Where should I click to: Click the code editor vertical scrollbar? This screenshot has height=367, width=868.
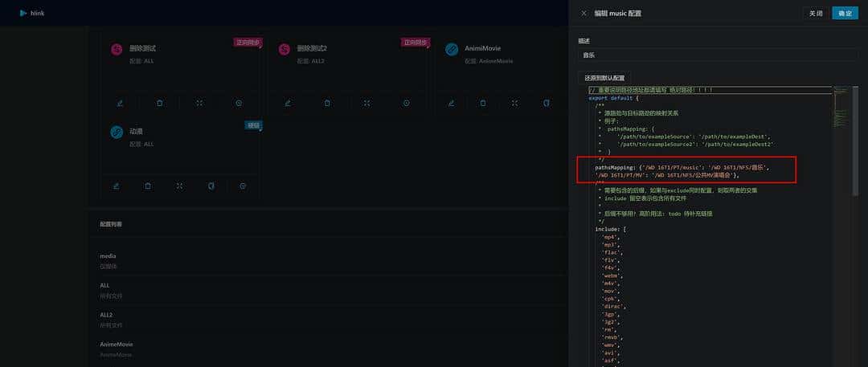tap(855, 141)
